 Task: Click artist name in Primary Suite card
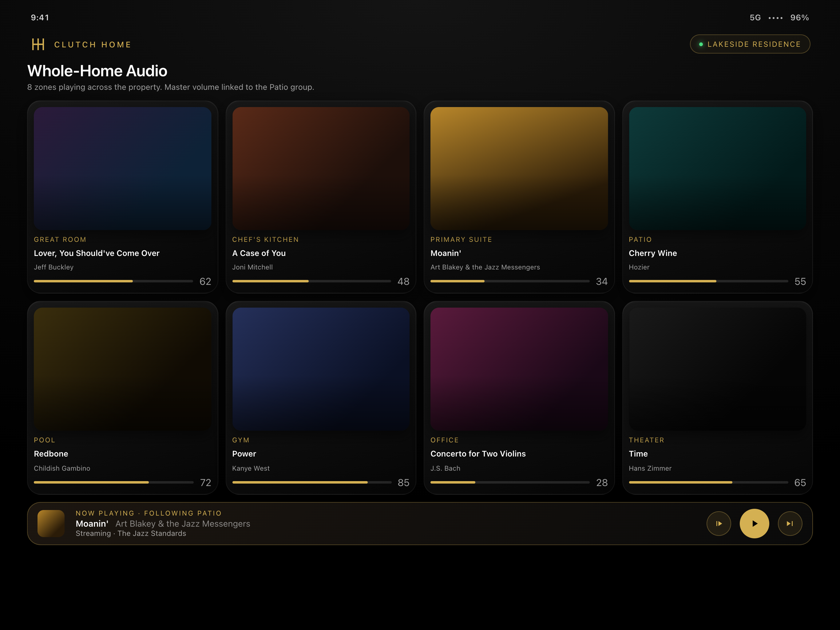pyautogui.click(x=485, y=267)
